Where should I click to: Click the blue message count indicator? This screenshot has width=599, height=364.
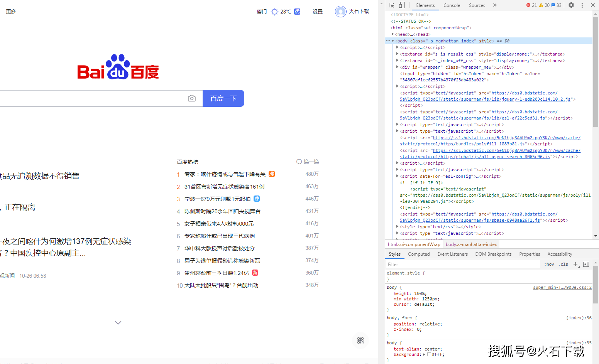(x=556, y=5)
